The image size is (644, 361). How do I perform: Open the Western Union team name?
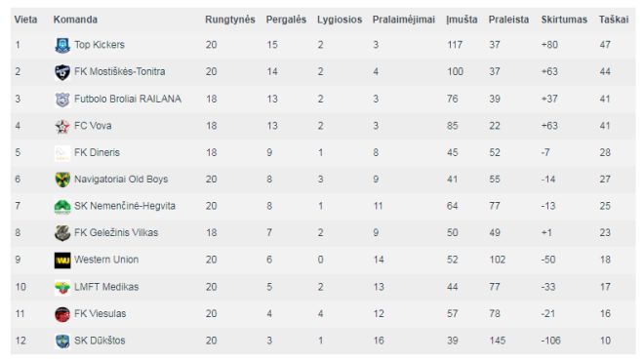pos(106,260)
